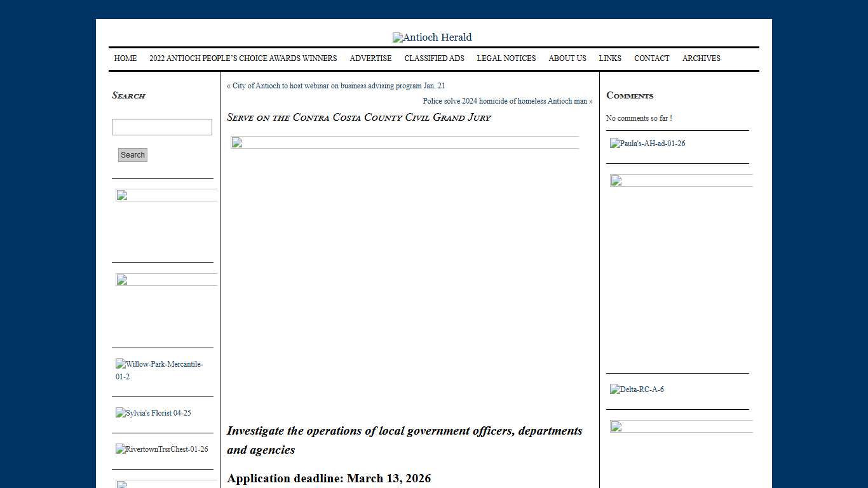This screenshot has width=868, height=488.
Task: Open the Antioch Herald logo image
Action: 432,37
